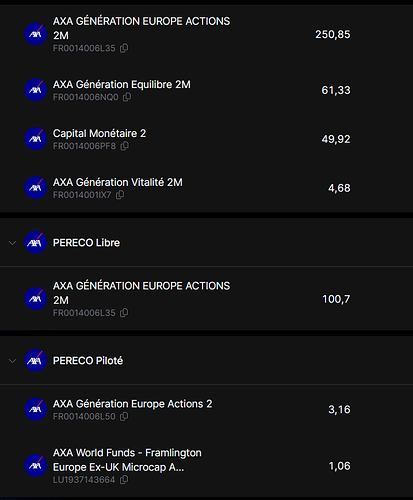Click AXA logo beside Capital Monétaire 2
Viewport: 413px width, 500px height.
(36, 139)
